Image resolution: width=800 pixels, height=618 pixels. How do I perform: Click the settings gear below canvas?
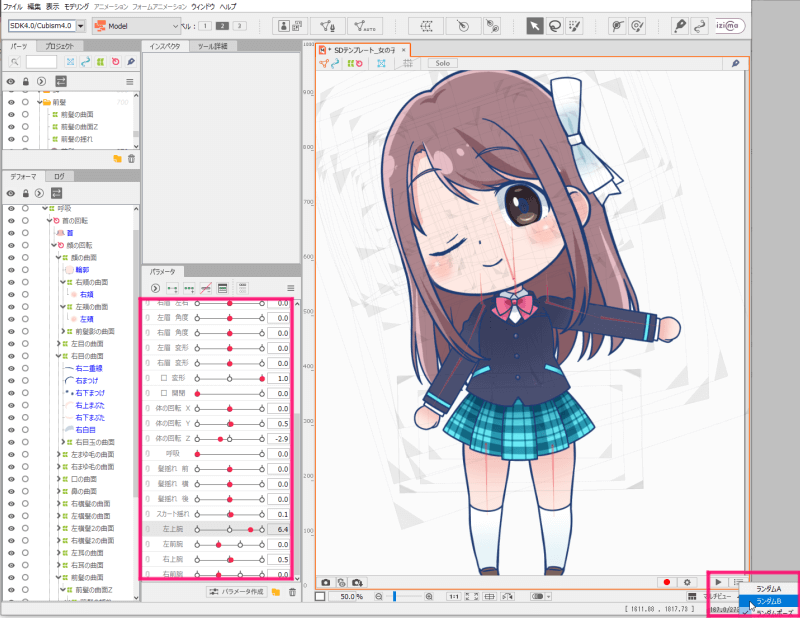(687, 582)
